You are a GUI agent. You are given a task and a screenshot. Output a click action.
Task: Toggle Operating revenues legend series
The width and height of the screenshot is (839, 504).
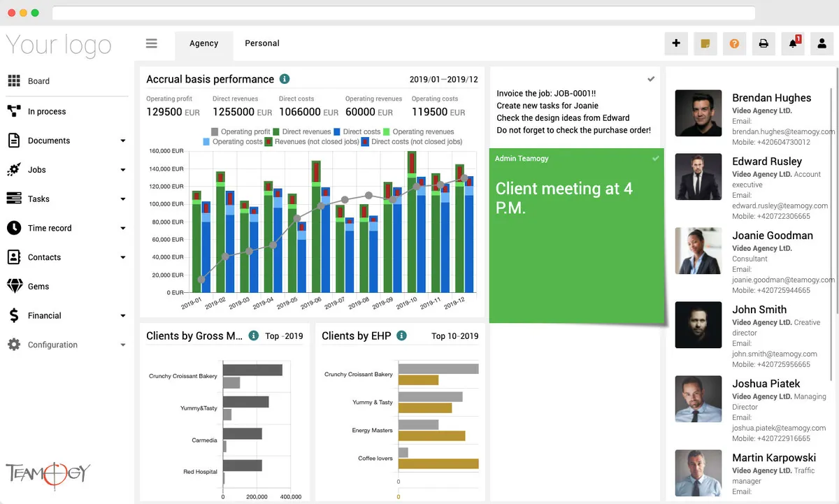pyautogui.click(x=418, y=131)
